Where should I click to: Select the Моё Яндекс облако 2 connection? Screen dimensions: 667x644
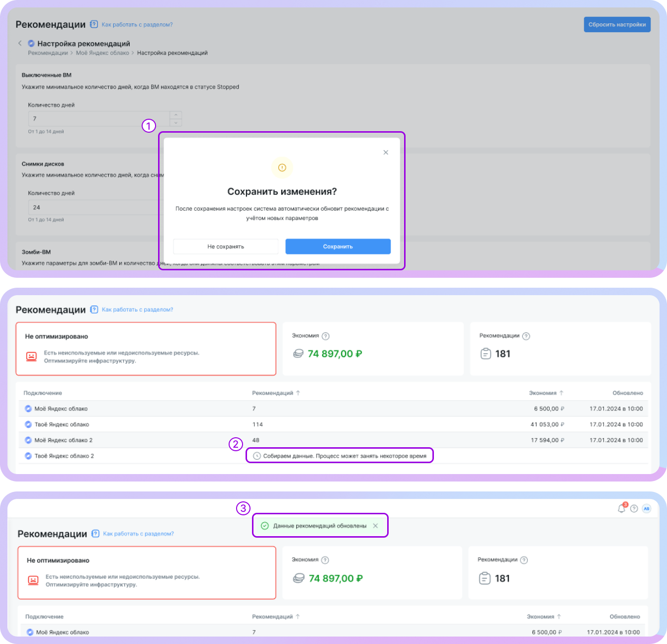tap(63, 440)
